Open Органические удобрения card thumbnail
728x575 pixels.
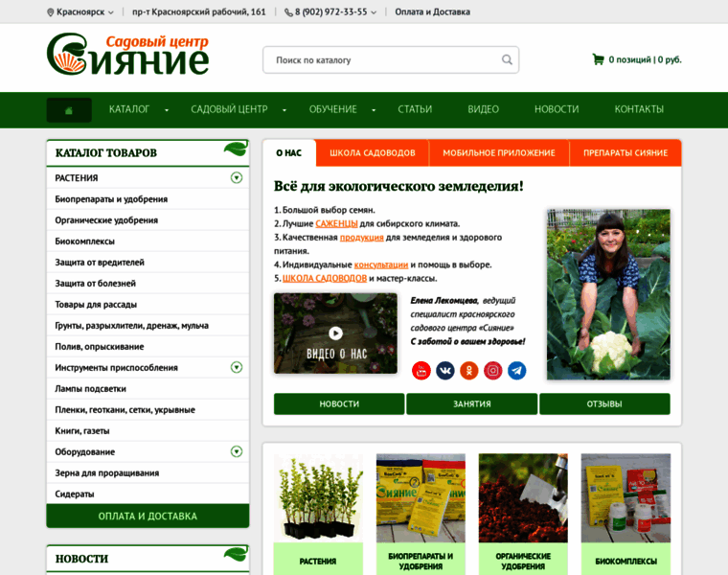coord(523,498)
